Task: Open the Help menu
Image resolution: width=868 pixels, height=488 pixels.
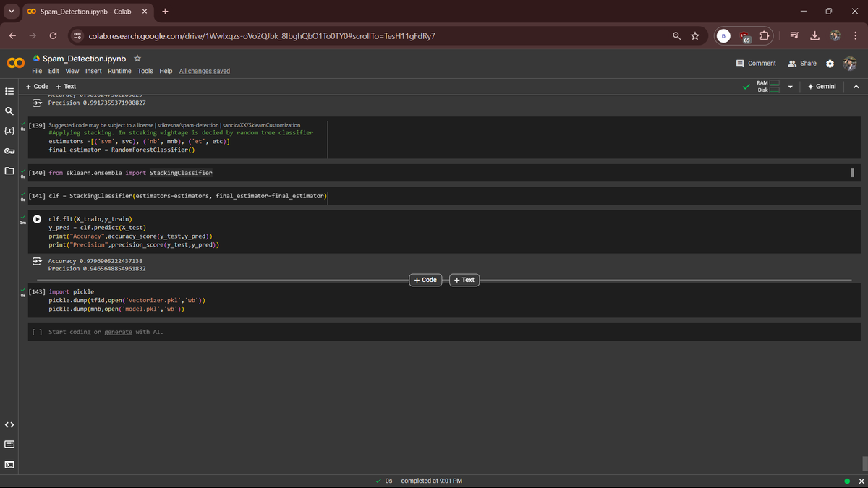Action: tap(166, 71)
